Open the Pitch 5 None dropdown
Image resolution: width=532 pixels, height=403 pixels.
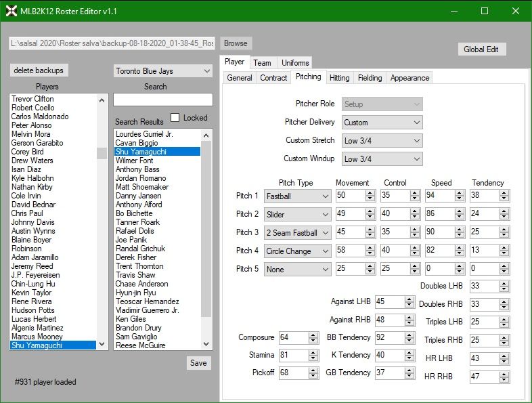pyautogui.click(x=298, y=270)
